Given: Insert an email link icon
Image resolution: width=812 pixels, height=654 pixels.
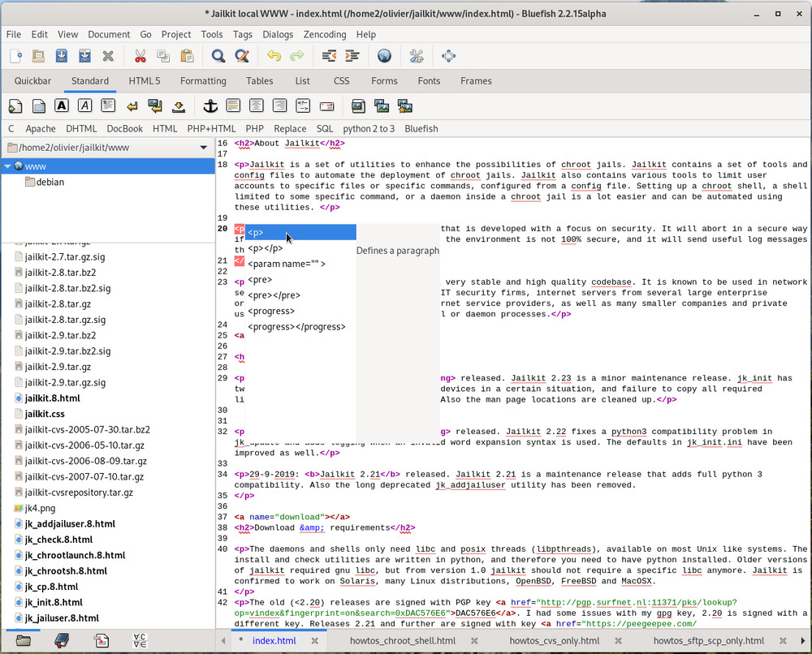Looking at the screenshot, I should (x=326, y=105).
